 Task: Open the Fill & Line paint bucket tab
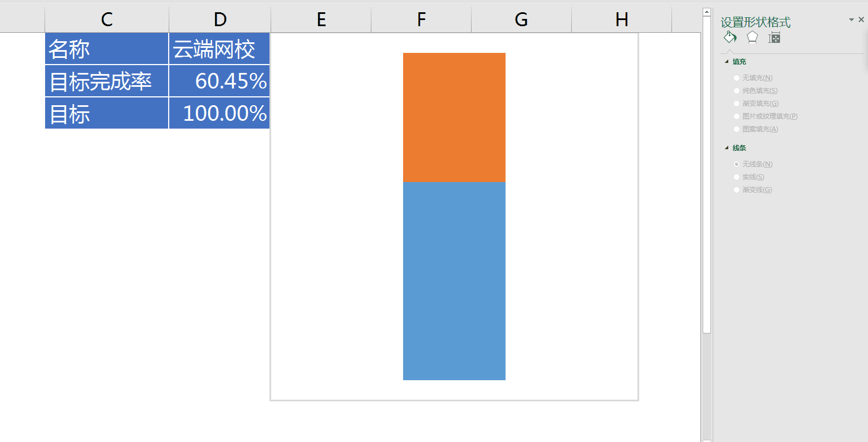point(729,38)
